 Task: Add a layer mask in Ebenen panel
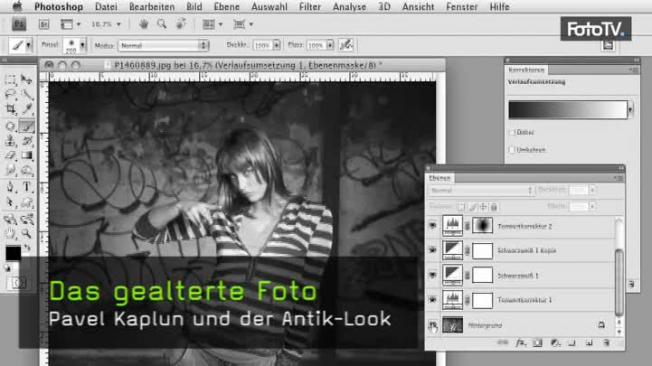(x=538, y=343)
